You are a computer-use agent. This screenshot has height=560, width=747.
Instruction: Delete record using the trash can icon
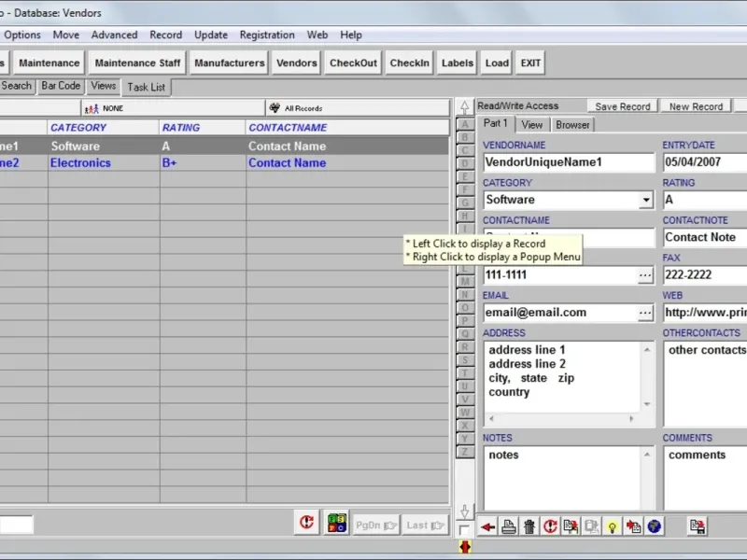coord(529,526)
